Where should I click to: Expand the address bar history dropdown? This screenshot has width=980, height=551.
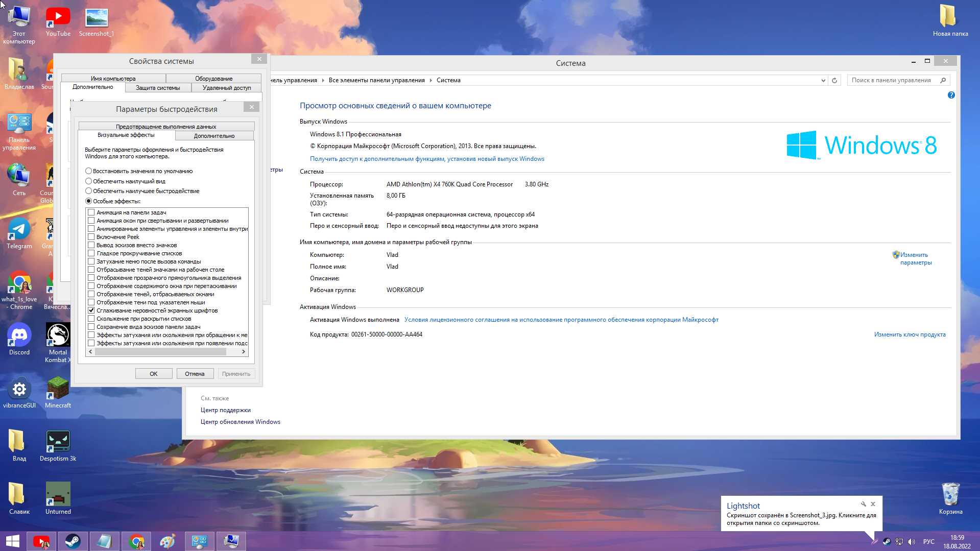[x=823, y=80]
